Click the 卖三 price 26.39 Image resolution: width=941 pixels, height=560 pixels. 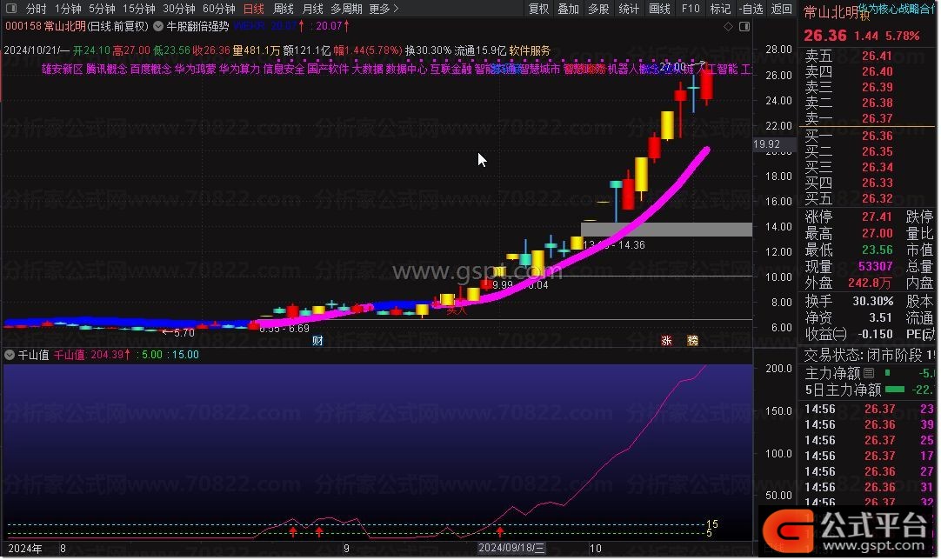877,87
